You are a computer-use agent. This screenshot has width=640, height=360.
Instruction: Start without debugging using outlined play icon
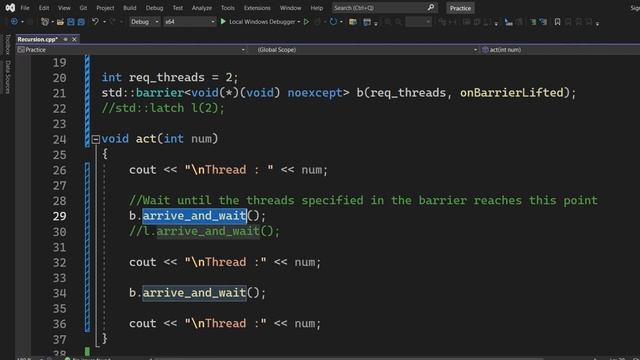(x=306, y=22)
